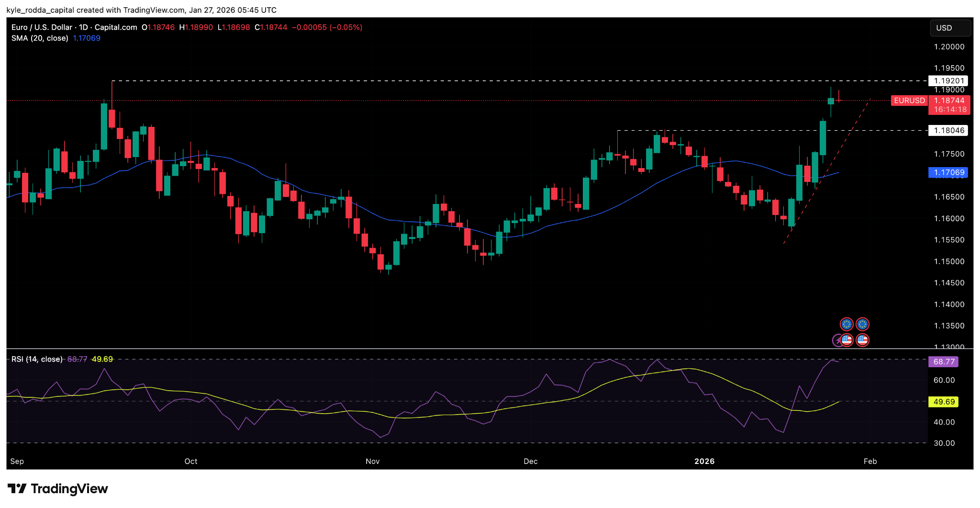Click the left US flag economic event icon
The image size is (980, 508).
(x=846, y=340)
